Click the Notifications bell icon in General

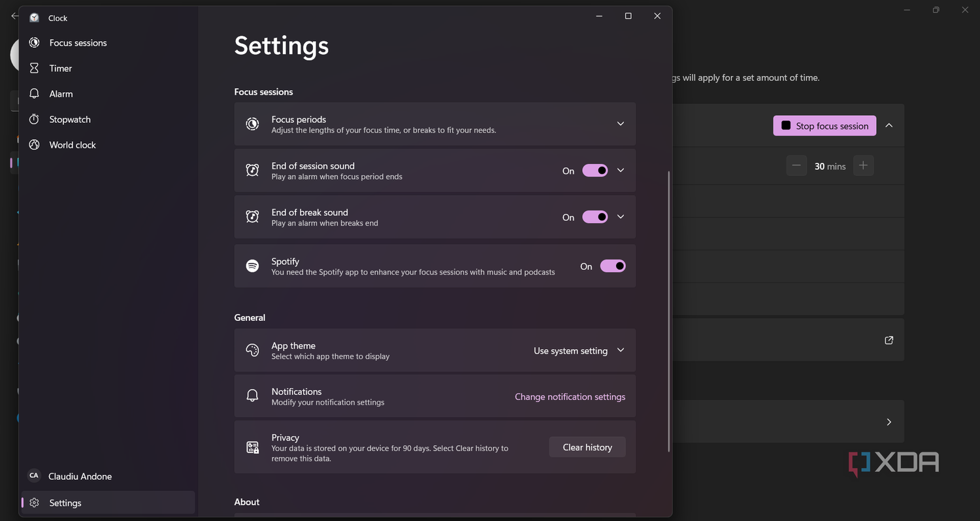[x=252, y=396]
